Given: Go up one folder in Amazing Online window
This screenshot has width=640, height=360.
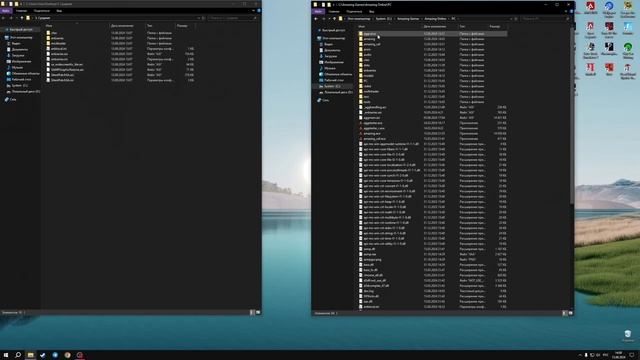Looking at the screenshot, I should point(334,19).
